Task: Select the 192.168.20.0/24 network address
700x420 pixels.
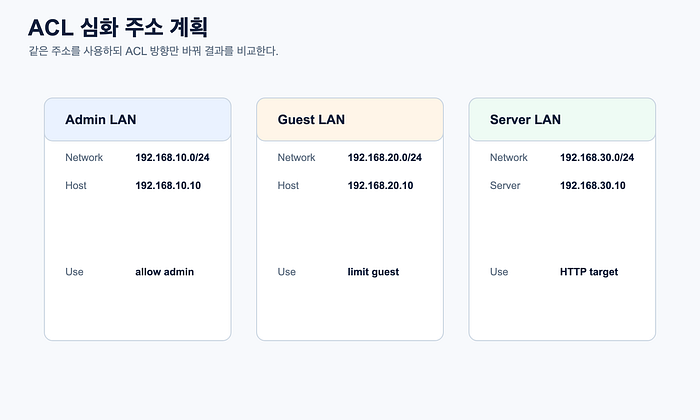Action: tap(385, 158)
